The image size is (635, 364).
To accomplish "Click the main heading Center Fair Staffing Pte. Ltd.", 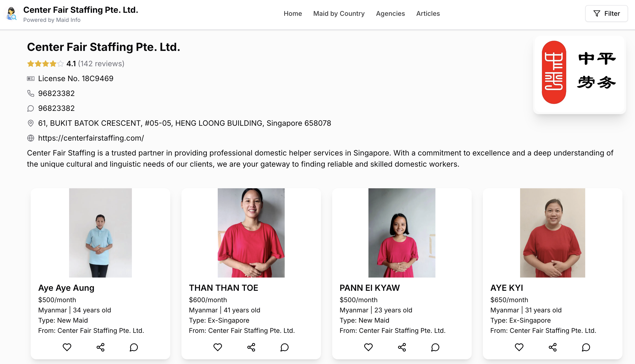I will coord(104,47).
